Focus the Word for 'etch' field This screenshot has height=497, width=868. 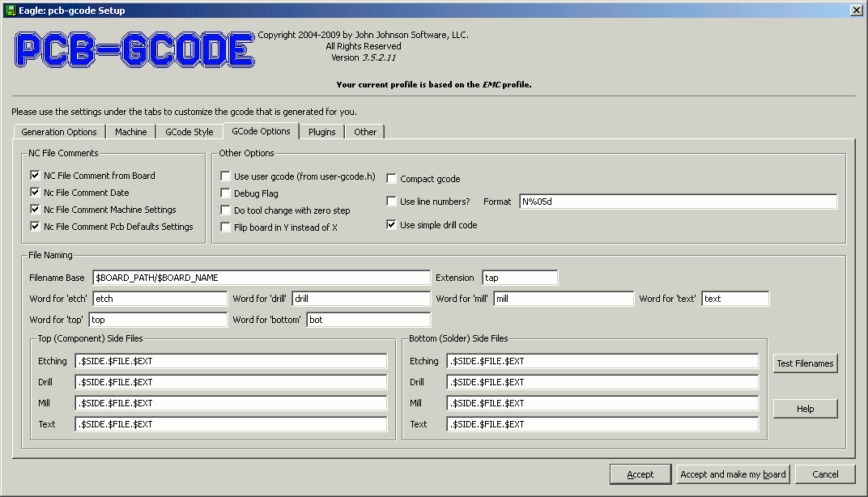(x=160, y=299)
